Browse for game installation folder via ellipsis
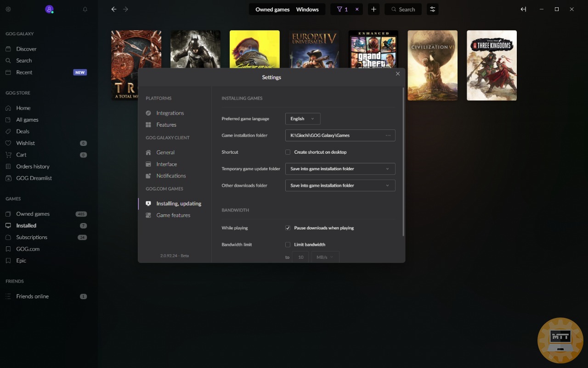 388,135
